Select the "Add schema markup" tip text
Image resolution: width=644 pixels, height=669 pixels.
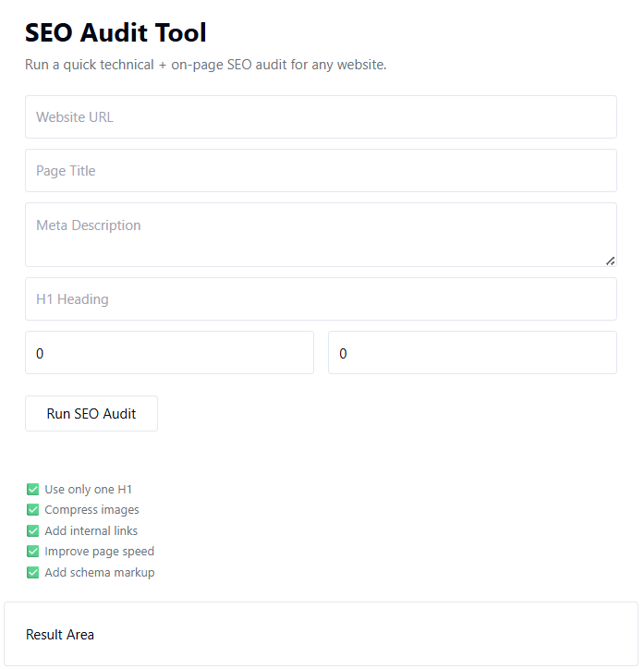[x=99, y=573]
